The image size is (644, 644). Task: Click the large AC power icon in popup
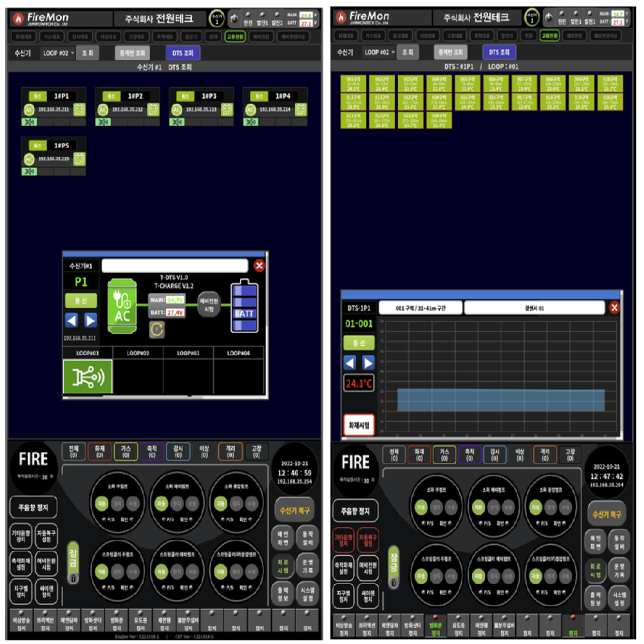[x=122, y=307]
